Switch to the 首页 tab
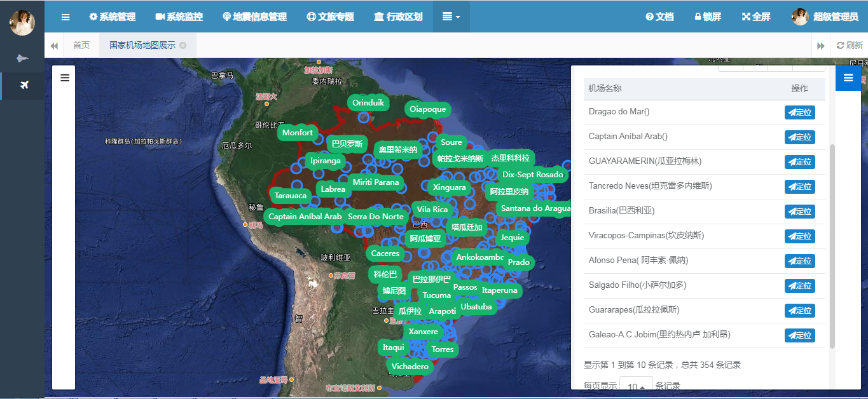Viewport: 868px width, 399px height. pyautogui.click(x=81, y=46)
